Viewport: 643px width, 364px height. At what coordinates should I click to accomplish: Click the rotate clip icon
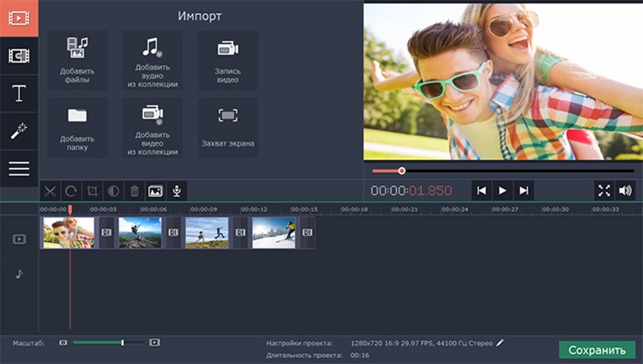click(71, 191)
